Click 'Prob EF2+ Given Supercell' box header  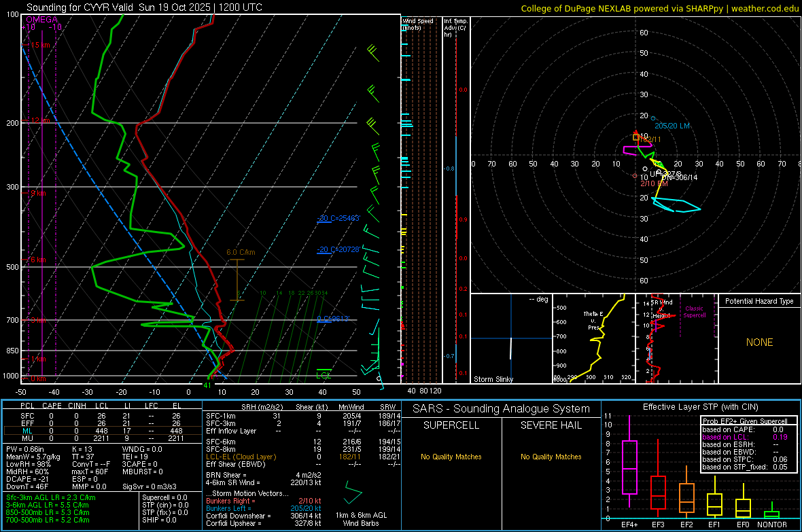745,421
